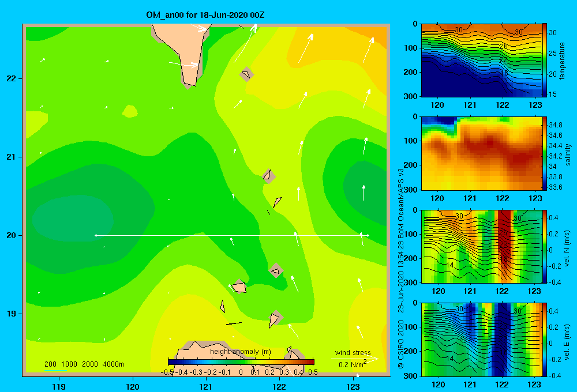The image size is (577, 392).
Task: Click the Taiwan southern tip landmass on map
Action: (x=186, y=53)
